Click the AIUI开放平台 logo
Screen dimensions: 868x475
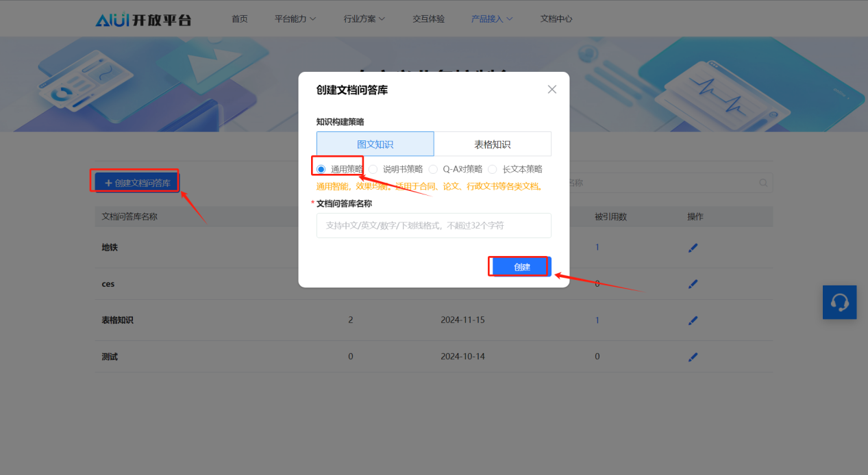[143, 19]
